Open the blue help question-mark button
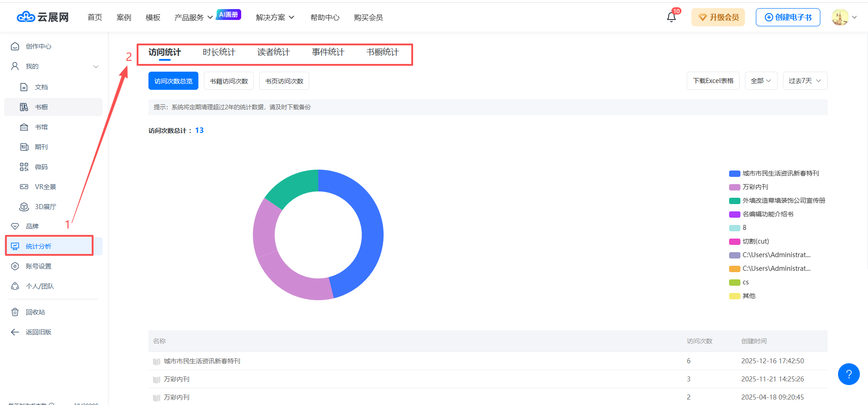This screenshot has height=405, width=868. point(848,374)
